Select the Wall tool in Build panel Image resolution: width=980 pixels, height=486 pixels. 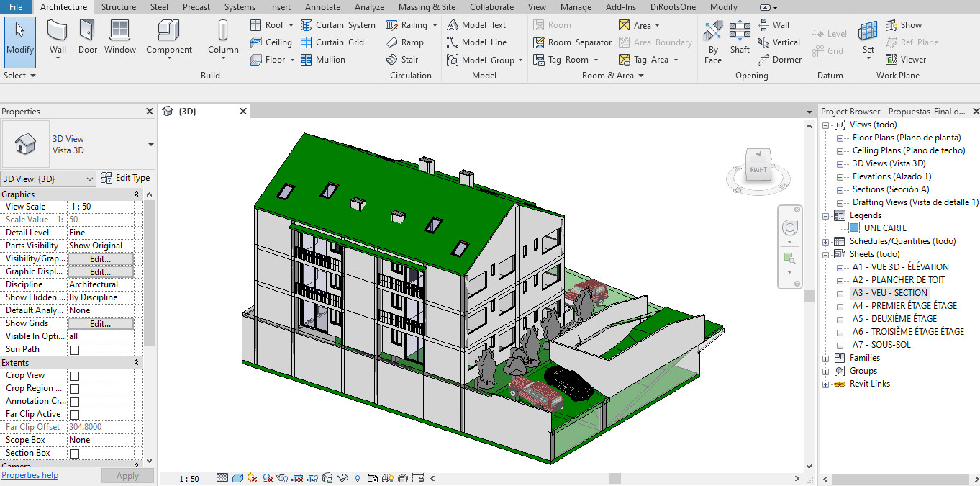click(58, 37)
